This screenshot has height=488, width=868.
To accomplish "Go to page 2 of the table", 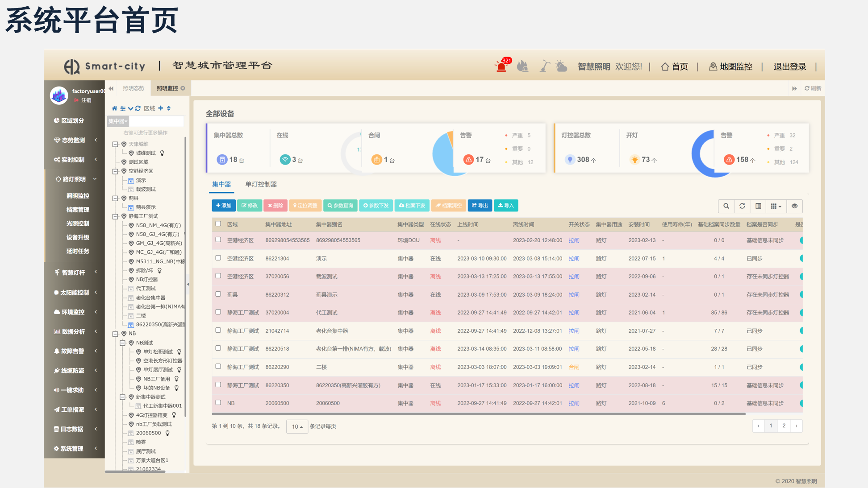I will tap(784, 426).
